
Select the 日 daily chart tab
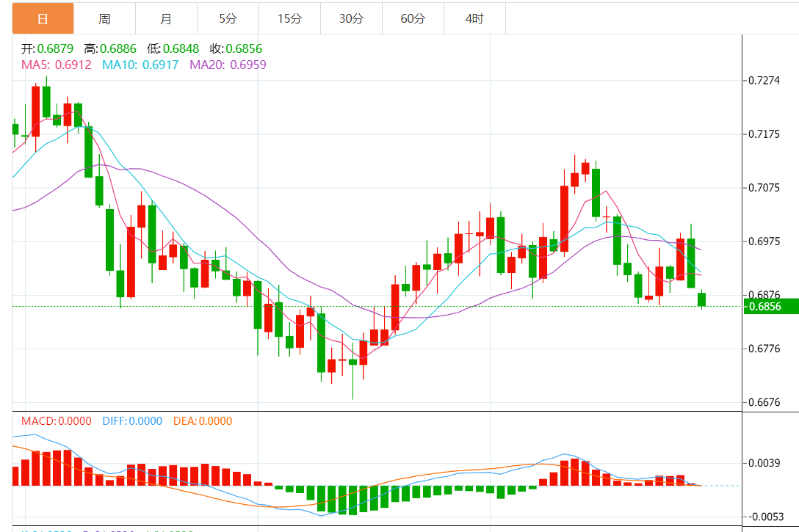click(x=43, y=19)
